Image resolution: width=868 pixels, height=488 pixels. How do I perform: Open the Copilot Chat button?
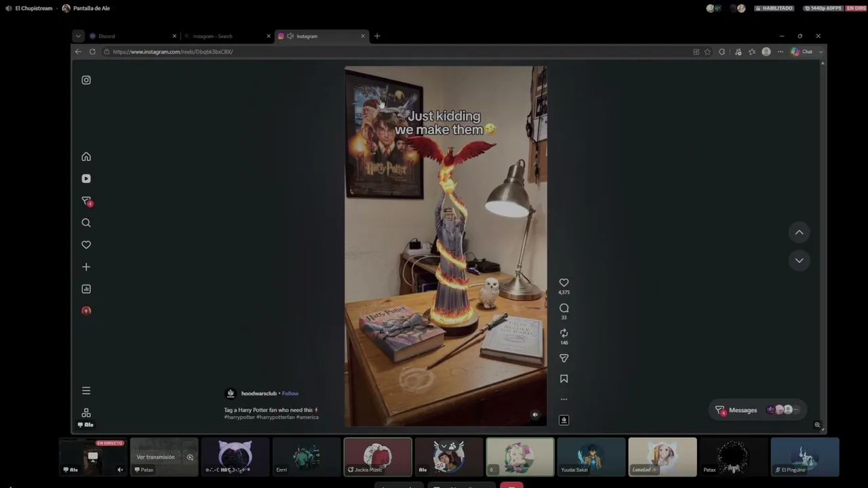tap(802, 52)
